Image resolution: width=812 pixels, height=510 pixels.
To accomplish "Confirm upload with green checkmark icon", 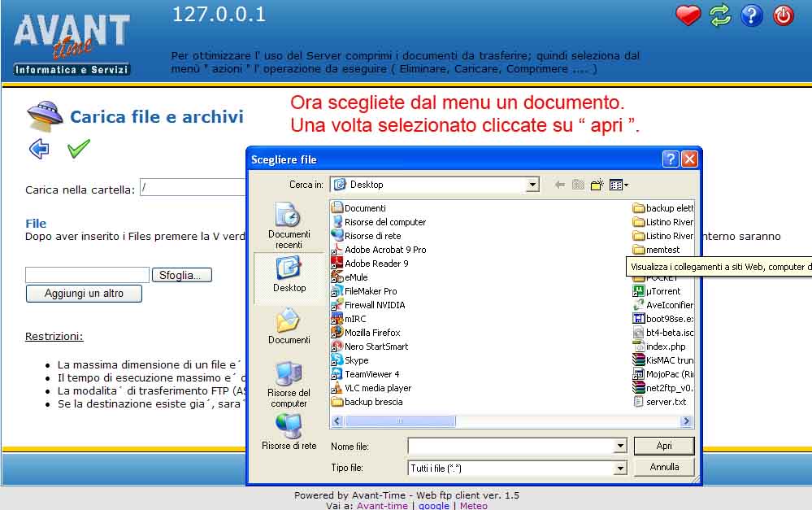I will click(x=79, y=149).
